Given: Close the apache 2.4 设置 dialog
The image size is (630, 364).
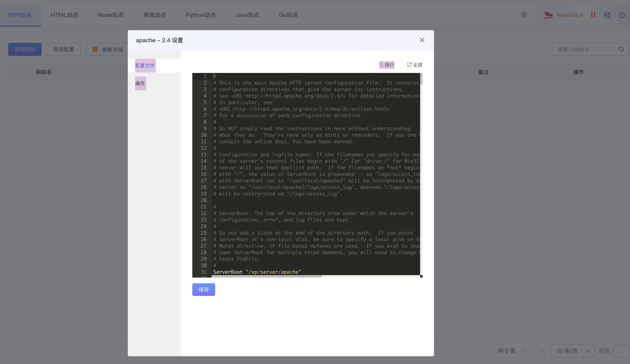Looking at the screenshot, I should (422, 40).
